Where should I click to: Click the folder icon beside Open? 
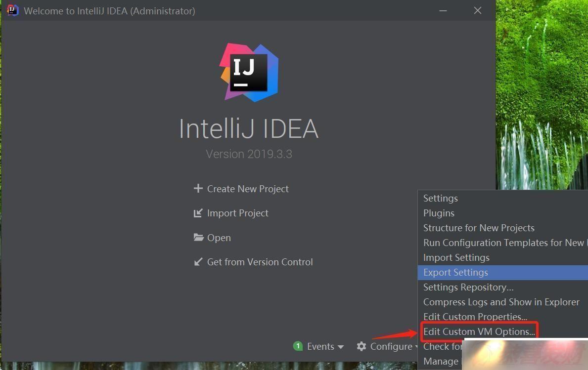coord(198,238)
